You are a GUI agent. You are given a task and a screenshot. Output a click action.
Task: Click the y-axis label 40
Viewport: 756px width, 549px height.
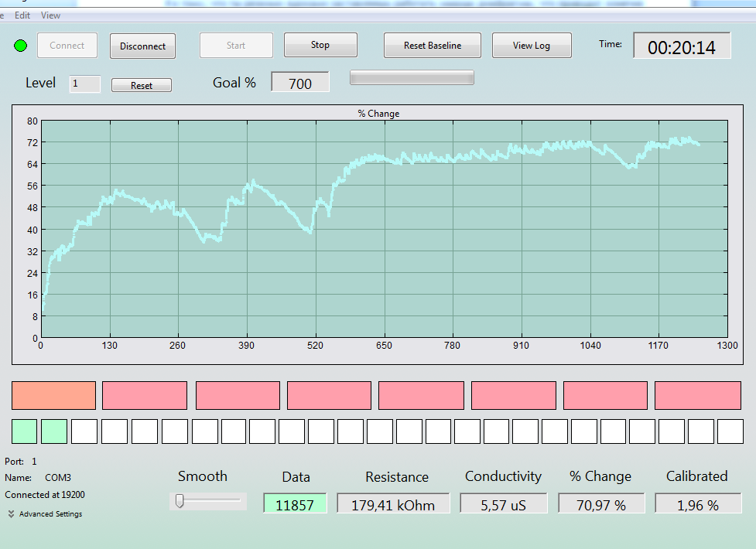tap(32, 230)
